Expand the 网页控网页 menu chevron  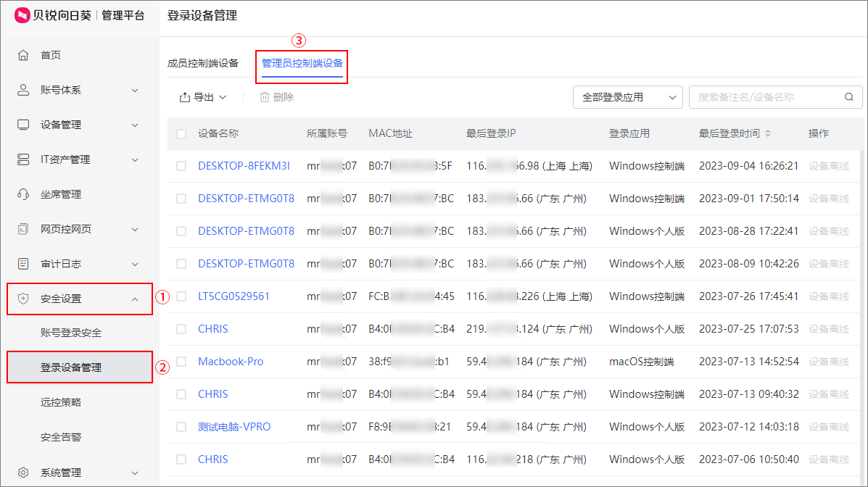pyautogui.click(x=135, y=230)
